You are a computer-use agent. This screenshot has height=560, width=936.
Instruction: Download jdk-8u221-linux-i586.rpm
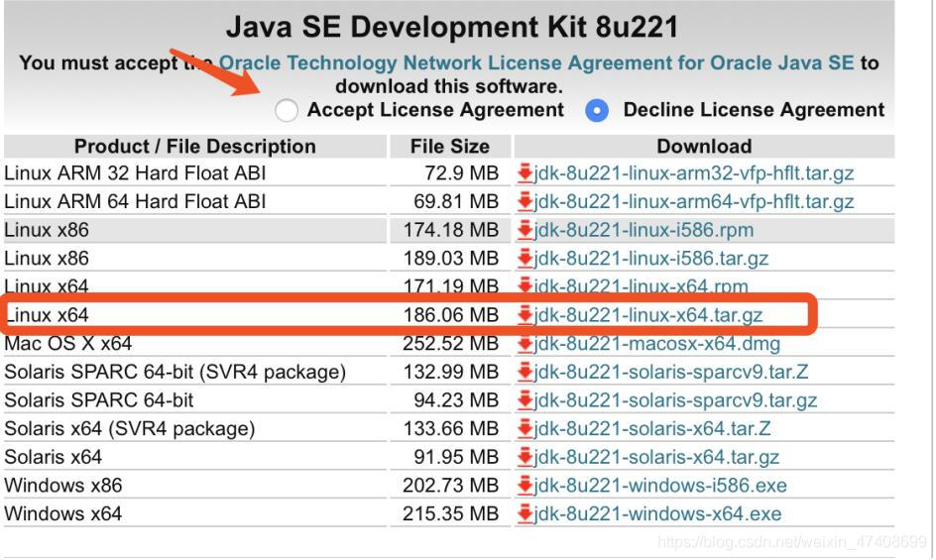click(643, 230)
